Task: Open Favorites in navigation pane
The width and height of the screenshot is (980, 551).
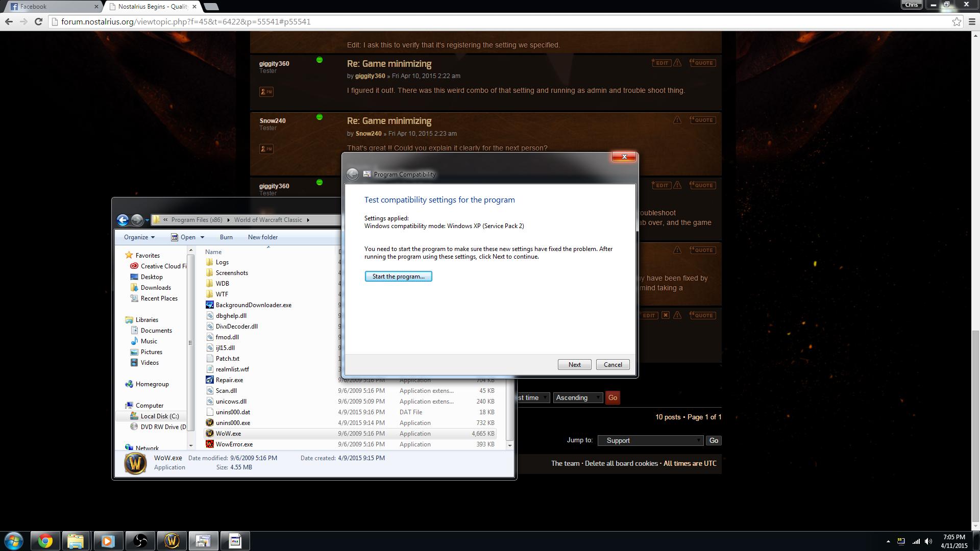Action: click(x=148, y=256)
